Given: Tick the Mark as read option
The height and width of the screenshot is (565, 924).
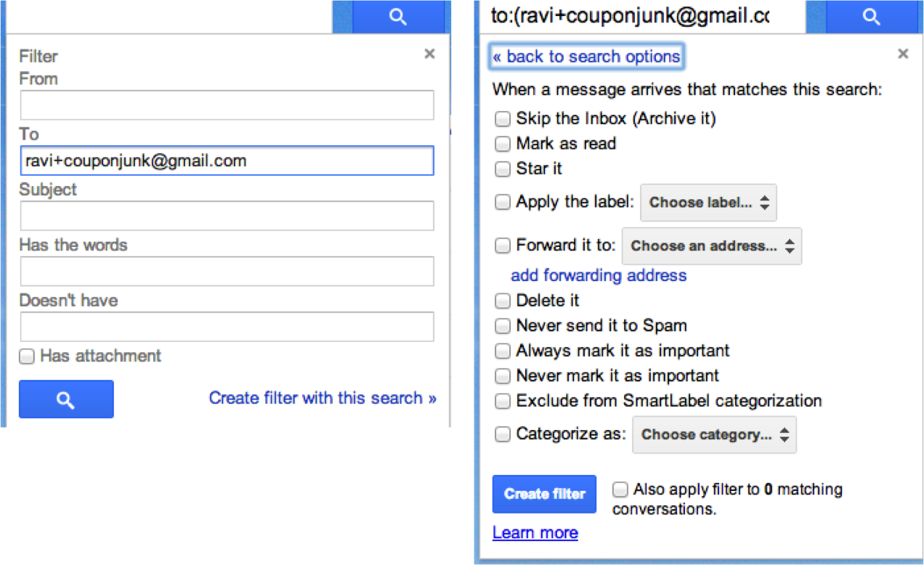Looking at the screenshot, I should [x=502, y=144].
